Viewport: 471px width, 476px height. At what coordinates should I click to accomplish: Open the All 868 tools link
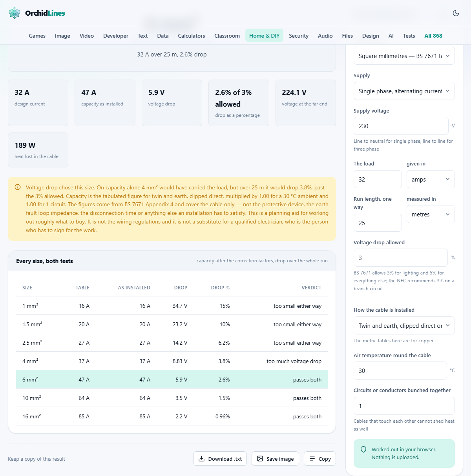[433, 36]
